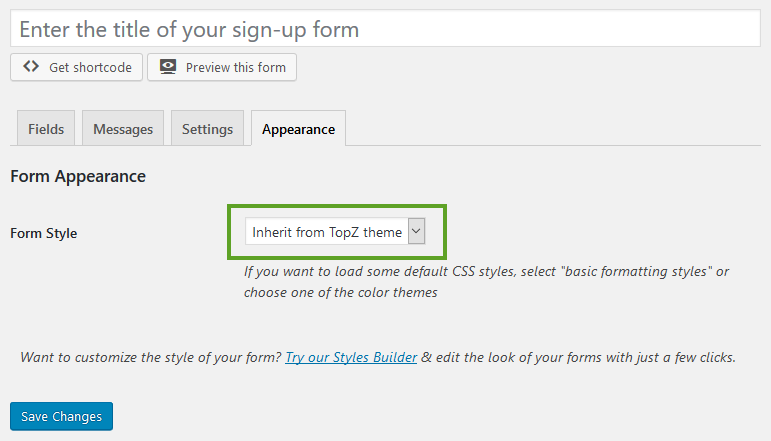Click the 'Want to customize' italic sentence
Viewport: 771px width, 441px height.
(x=151, y=357)
